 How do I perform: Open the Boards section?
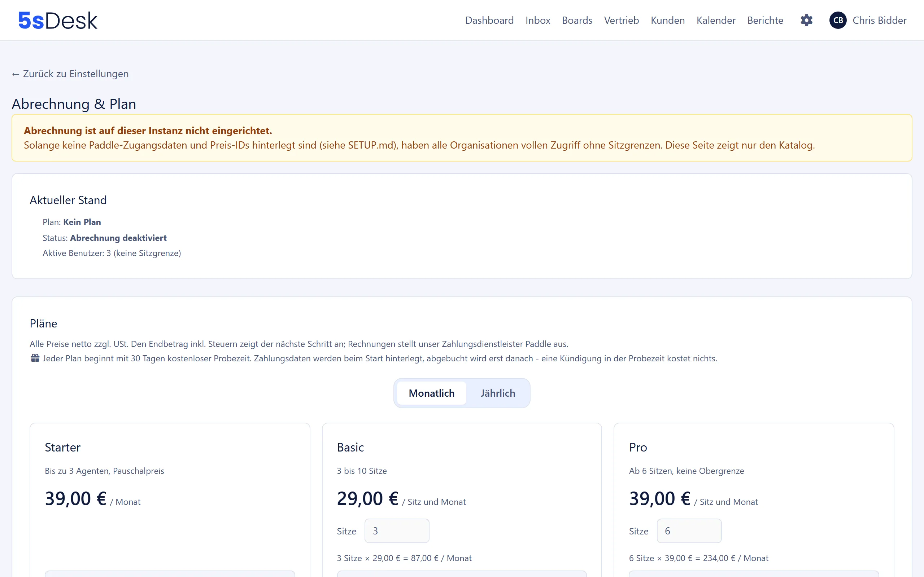[577, 20]
